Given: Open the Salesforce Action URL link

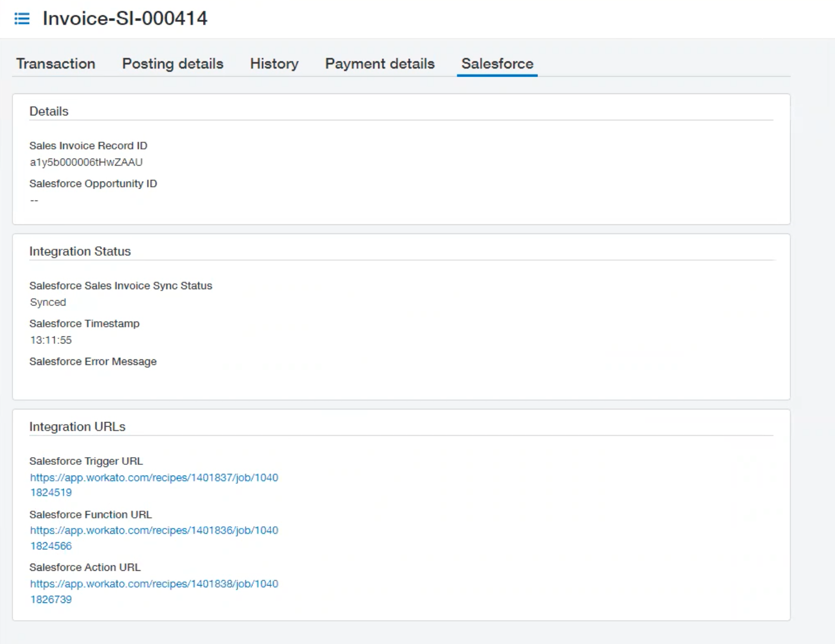Looking at the screenshot, I should click(x=154, y=591).
